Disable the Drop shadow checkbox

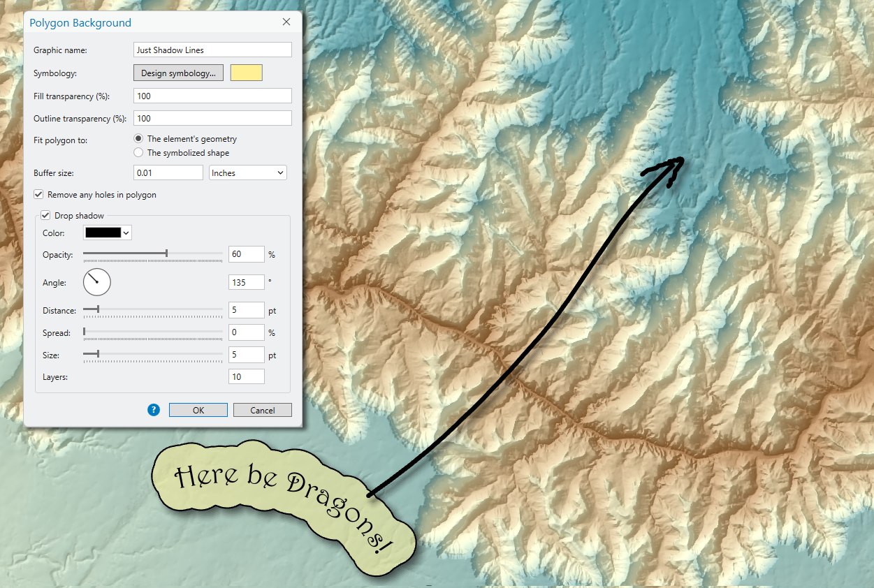click(x=45, y=216)
